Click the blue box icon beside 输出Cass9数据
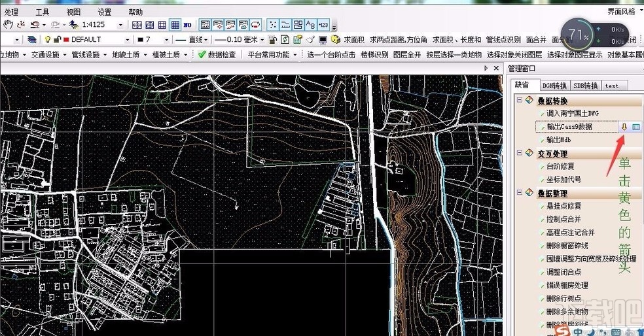 (x=636, y=127)
